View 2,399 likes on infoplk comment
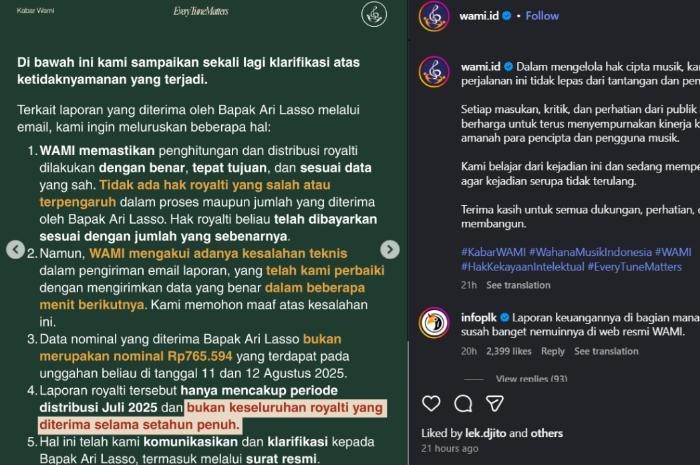700x465 pixels. pyautogui.click(x=508, y=351)
